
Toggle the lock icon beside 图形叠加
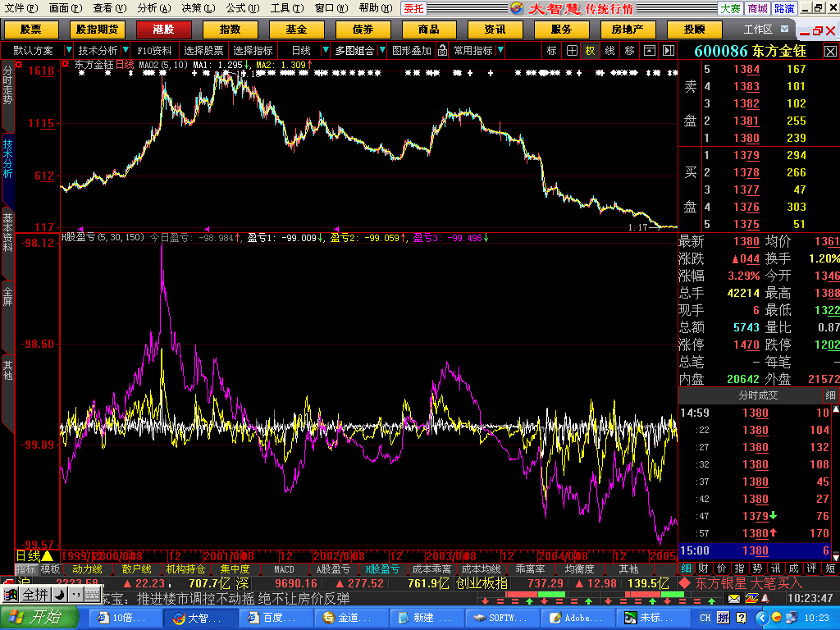pyautogui.click(x=442, y=50)
